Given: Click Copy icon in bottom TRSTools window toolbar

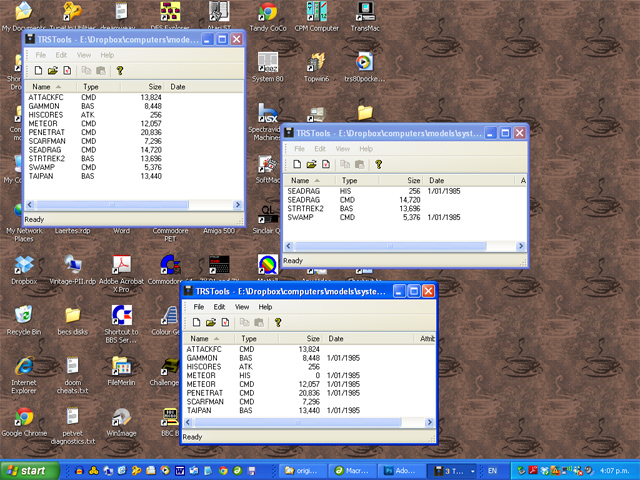Looking at the screenshot, I should (244, 322).
